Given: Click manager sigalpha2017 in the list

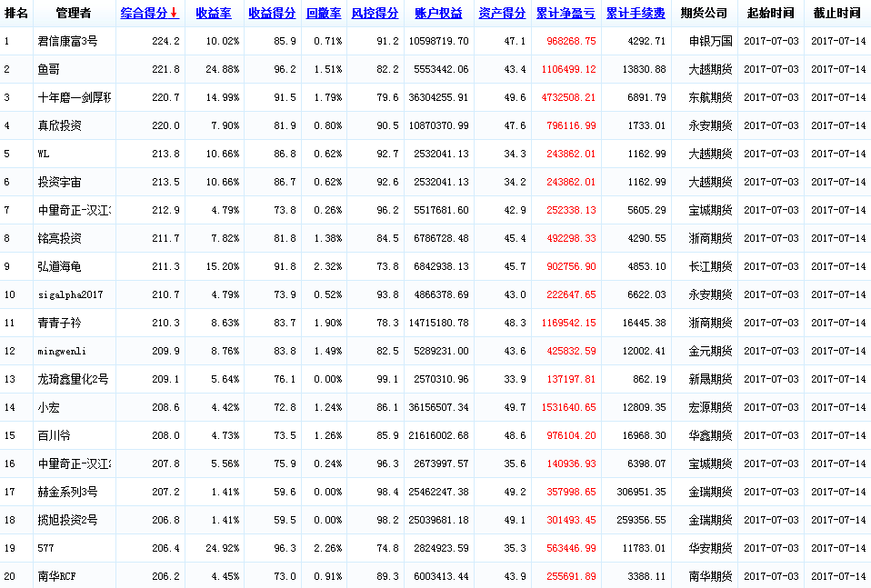Looking at the screenshot, I should click(71, 295).
